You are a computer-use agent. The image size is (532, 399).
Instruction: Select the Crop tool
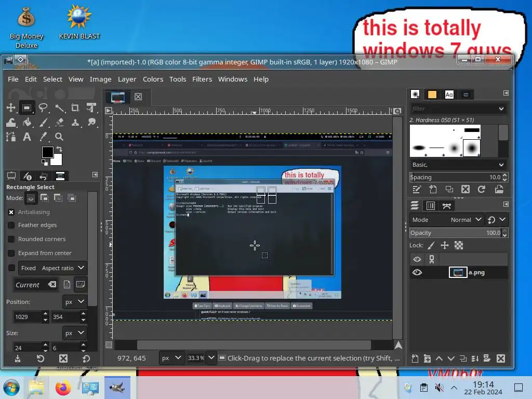click(x=75, y=108)
